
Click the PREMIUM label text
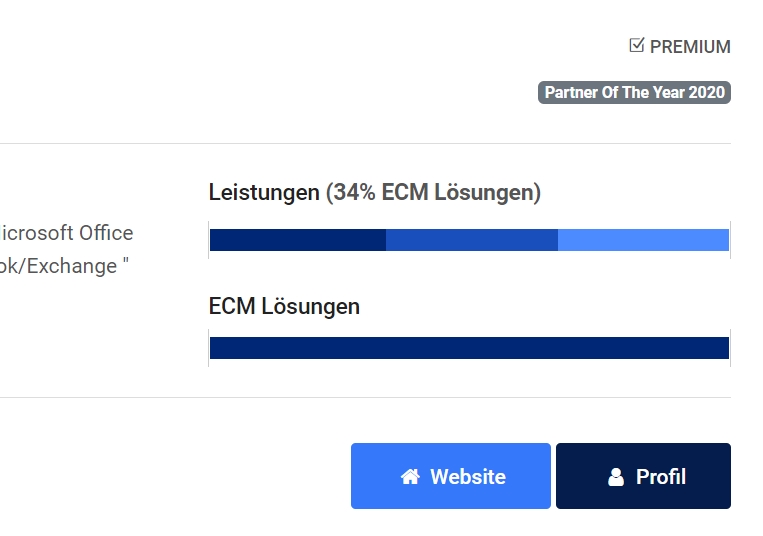click(690, 47)
